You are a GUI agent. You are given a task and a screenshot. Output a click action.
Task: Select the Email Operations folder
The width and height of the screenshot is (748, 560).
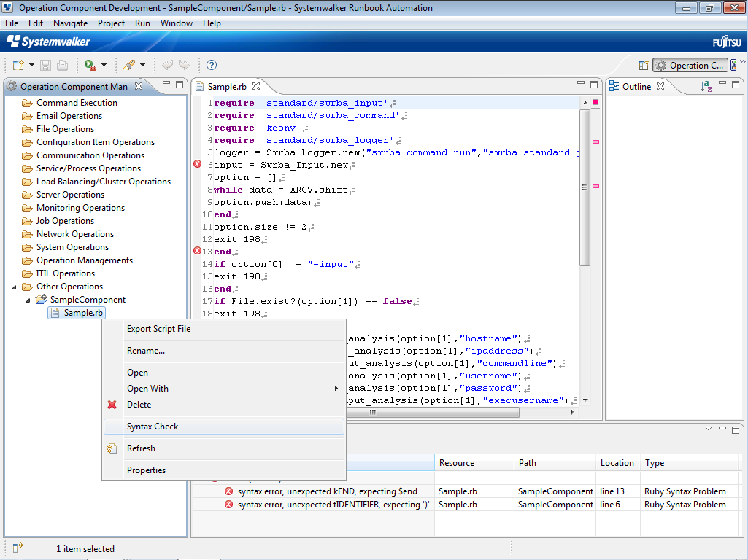[x=69, y=116]
